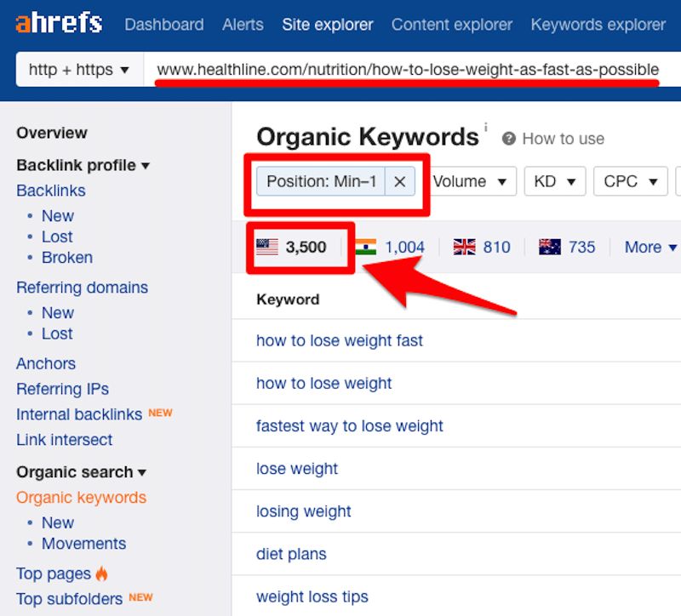The image size is (681, 616).
Task: Open Keywords explorer in top navigation
Action: tap(598, 25)
